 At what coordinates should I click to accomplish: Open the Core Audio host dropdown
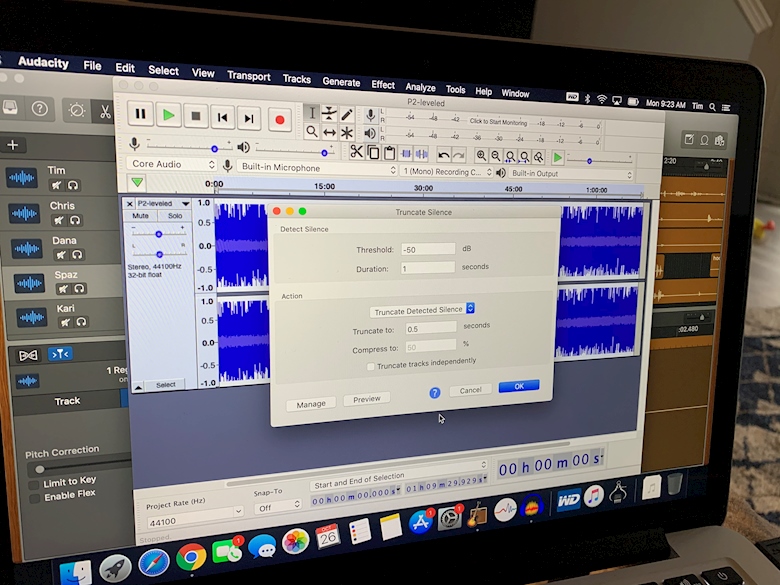[x=172, y=164]
